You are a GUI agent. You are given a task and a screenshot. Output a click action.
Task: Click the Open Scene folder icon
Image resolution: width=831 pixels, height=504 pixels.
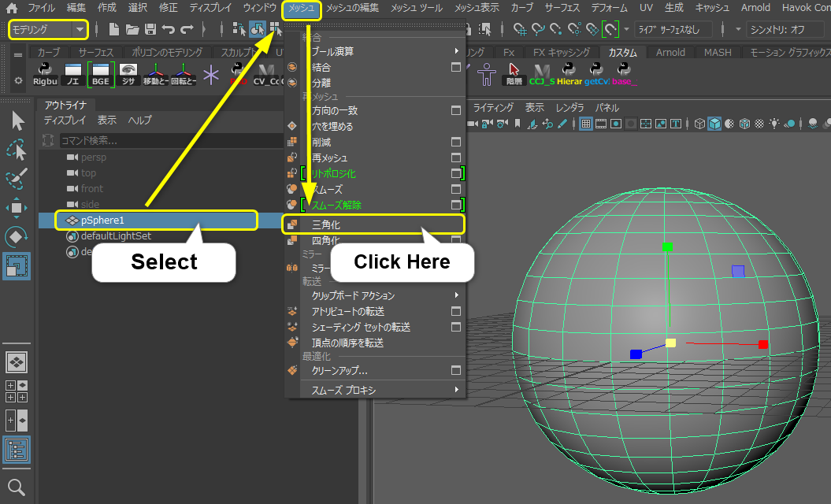tap(132, 29)
